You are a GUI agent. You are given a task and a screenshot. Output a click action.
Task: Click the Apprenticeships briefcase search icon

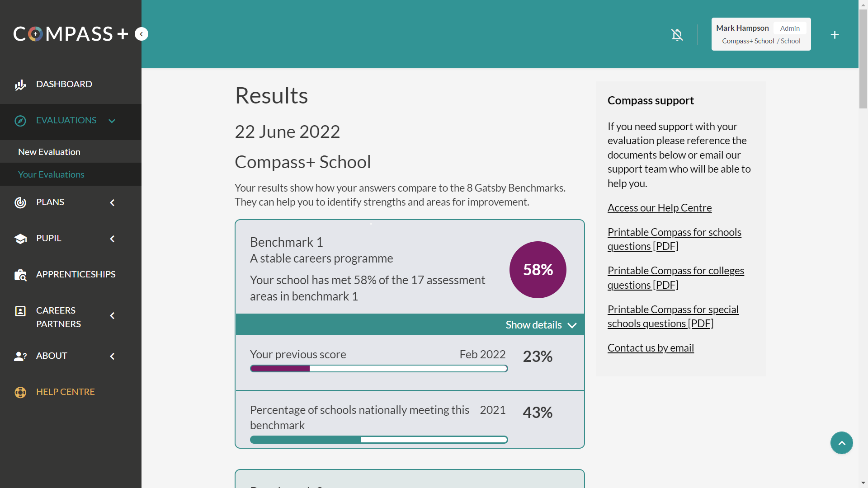(20, 275)
